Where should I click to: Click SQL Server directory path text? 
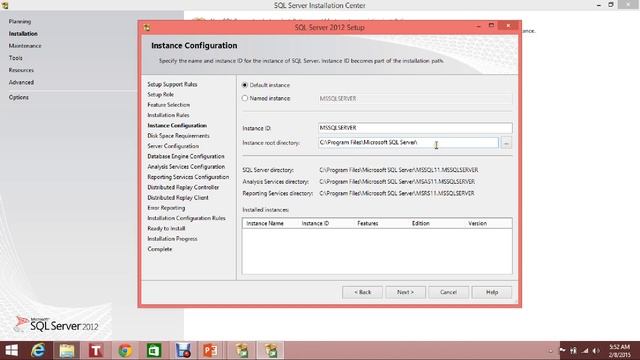399,170
